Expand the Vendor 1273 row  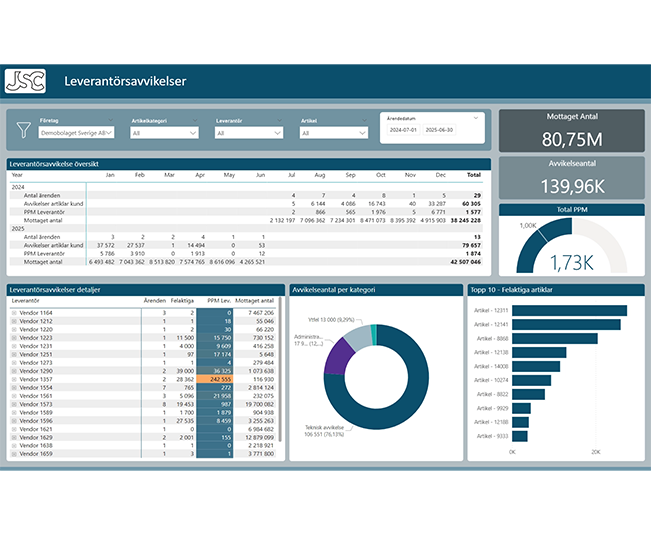(14, 363)
